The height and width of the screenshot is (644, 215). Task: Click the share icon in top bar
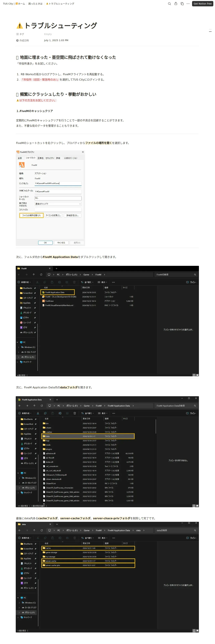[x=176, y=4]
